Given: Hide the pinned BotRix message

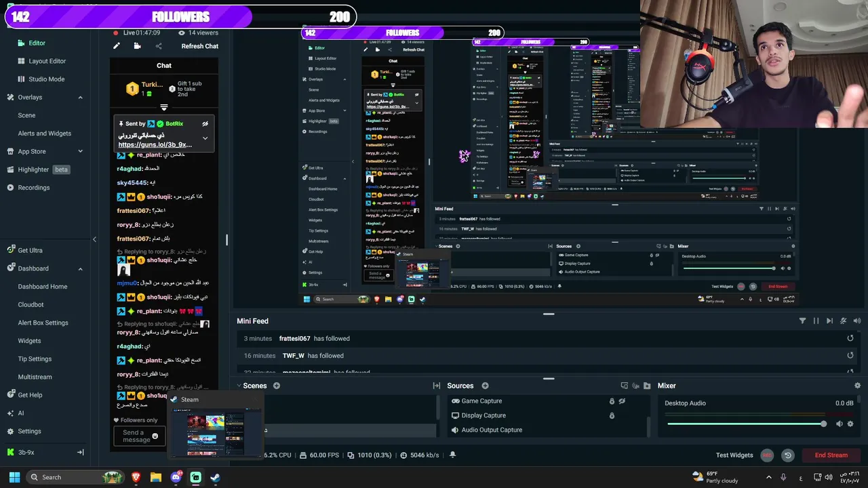Looking at the screenshot, I should tap(205, 124).
